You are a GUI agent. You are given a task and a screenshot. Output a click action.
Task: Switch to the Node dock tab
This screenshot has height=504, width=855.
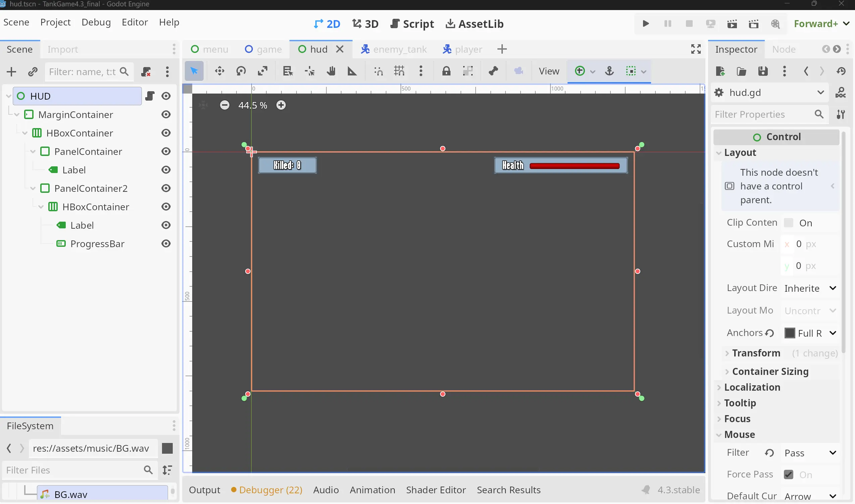[784, 49]
